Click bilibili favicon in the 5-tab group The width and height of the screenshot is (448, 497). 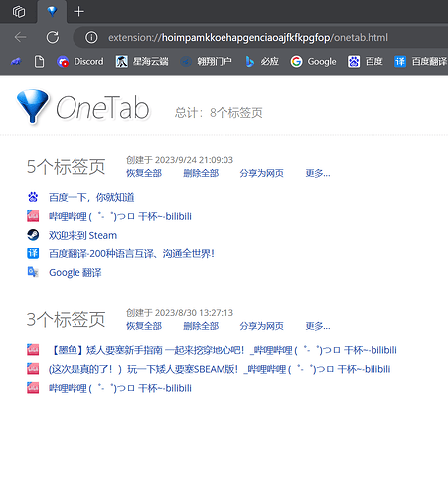pos(33,216)
